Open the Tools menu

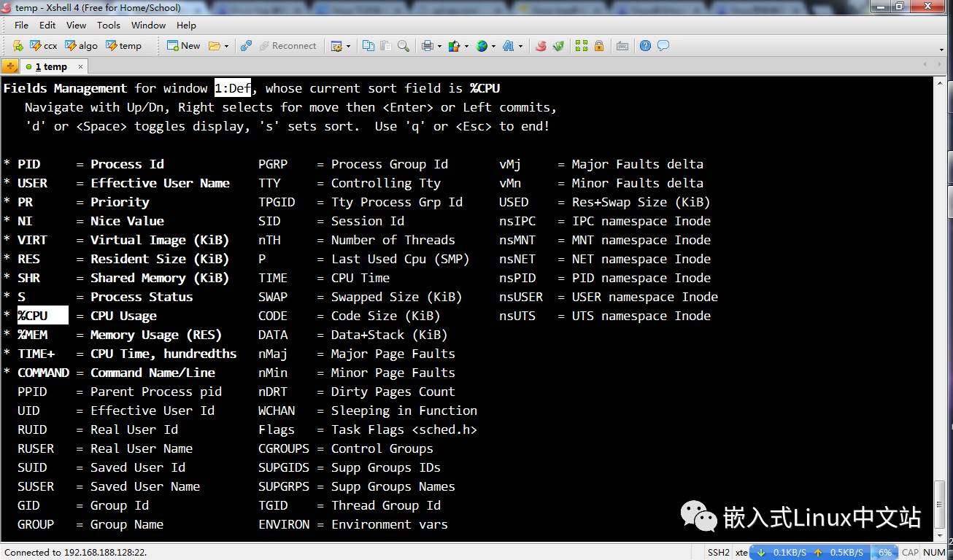coord(109,25)
